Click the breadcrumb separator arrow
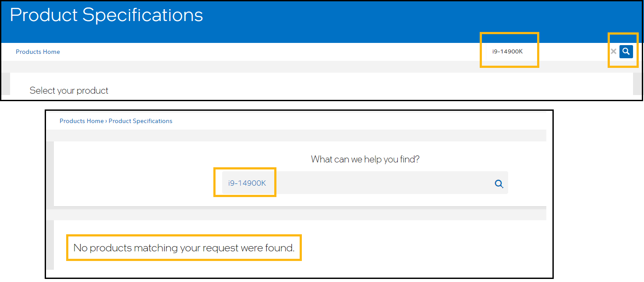644x282 pixels. pyautogui.click(x=106, y=121)
